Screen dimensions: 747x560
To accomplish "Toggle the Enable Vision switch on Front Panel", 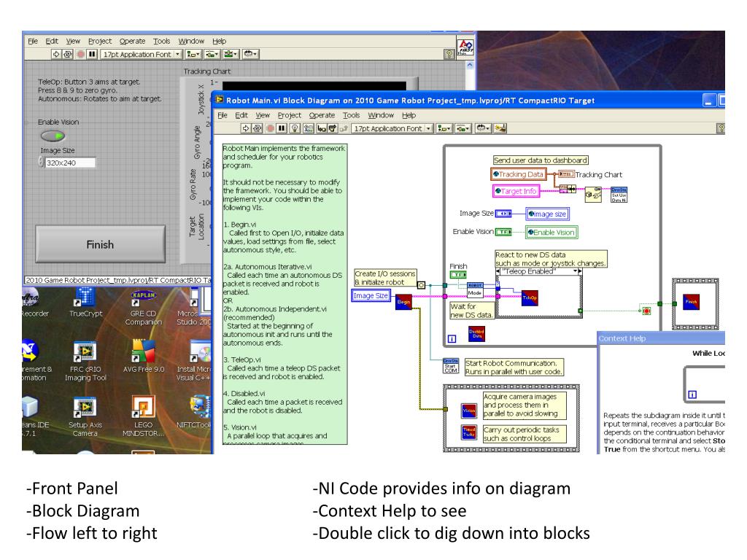I will (53, 136).
